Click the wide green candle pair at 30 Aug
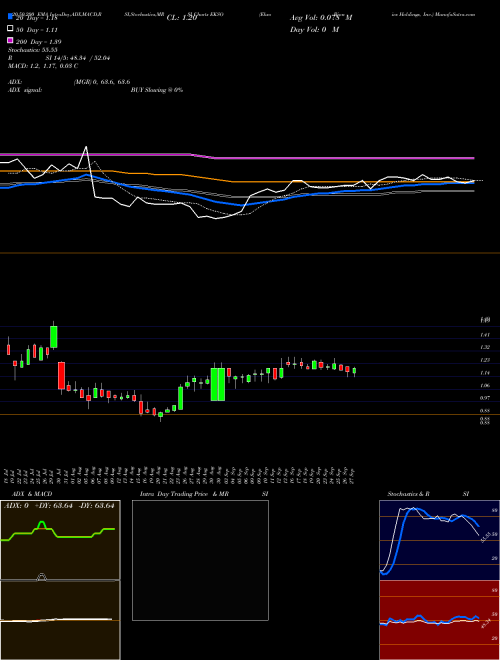 218,384
